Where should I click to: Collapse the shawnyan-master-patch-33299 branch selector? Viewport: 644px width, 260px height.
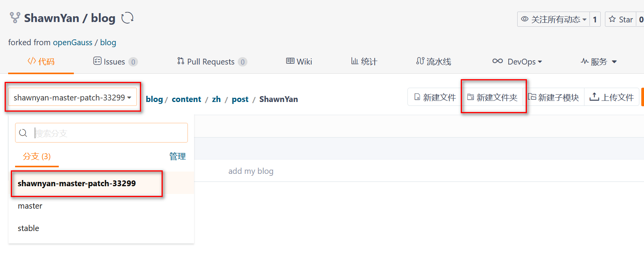72,98
